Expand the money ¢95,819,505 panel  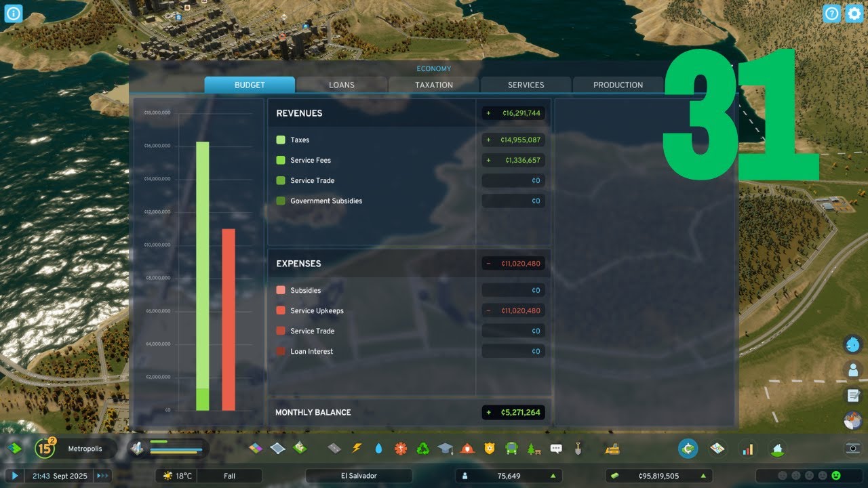pos(658,476)
